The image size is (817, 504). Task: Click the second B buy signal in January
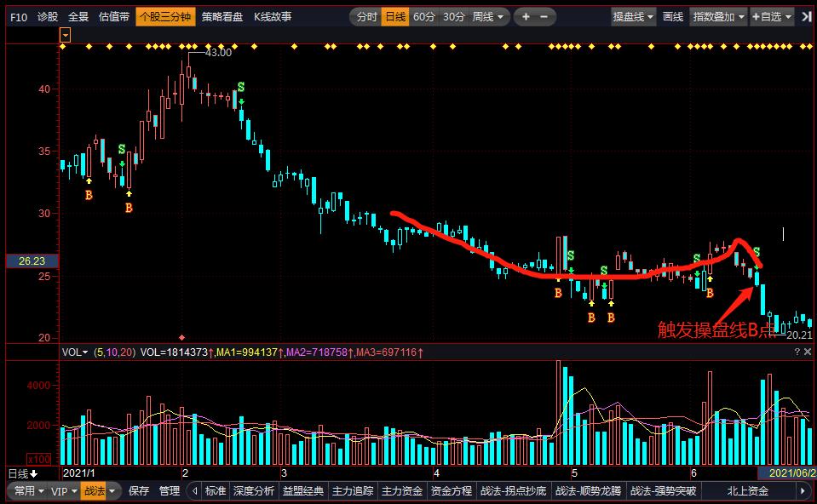(129, 208)
